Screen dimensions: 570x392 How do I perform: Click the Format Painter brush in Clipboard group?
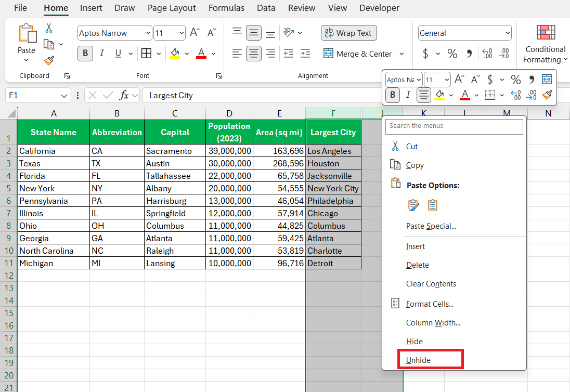click(49, 61)
